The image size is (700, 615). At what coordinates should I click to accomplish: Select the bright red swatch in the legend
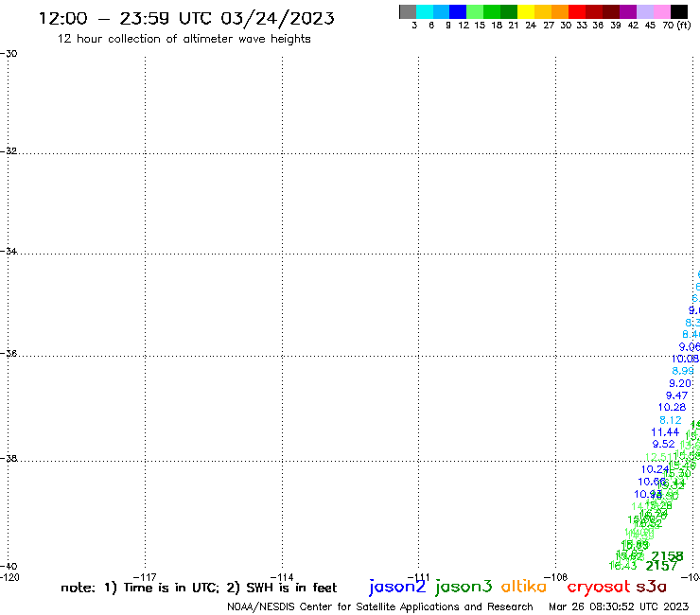click(577, 11)
